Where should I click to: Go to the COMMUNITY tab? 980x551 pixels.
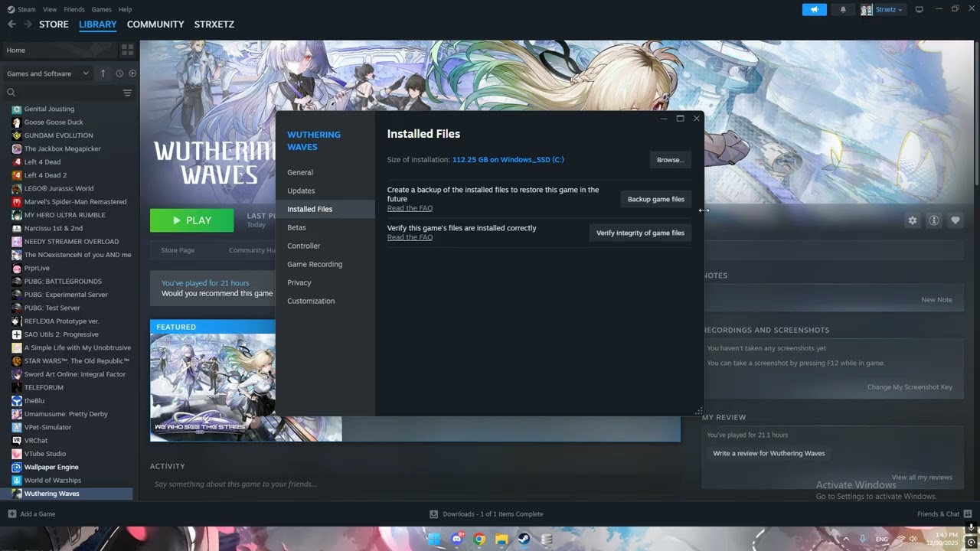(x=155, y=24)
